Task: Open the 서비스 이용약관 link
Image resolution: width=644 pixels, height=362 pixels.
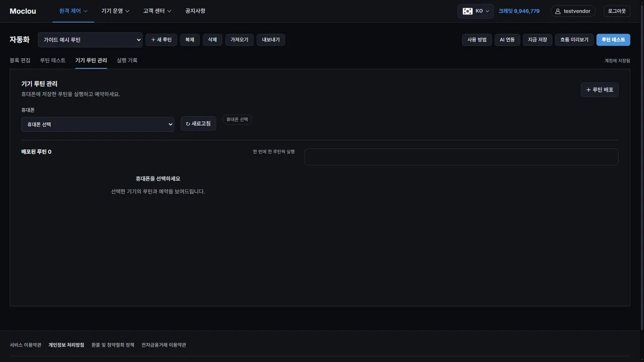Action: point(26,345)
